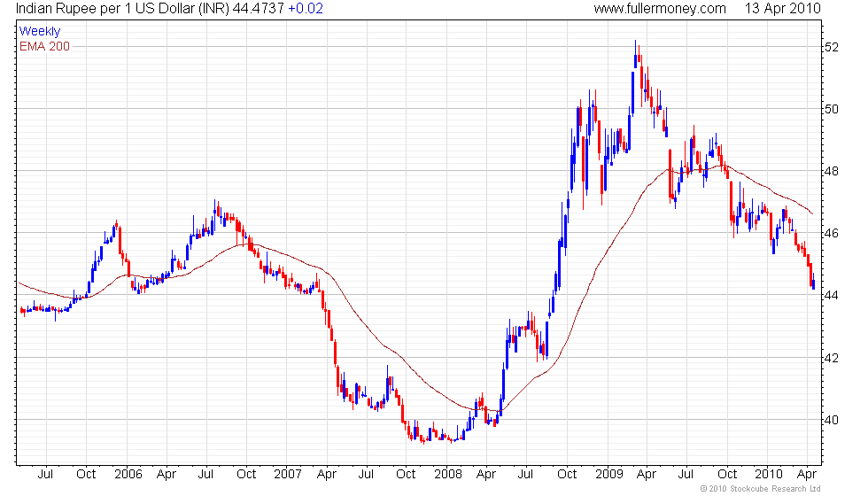Click the copyright '2010 Stockcube Research Ltd' text
868x496 pixels.
(765, 489)
